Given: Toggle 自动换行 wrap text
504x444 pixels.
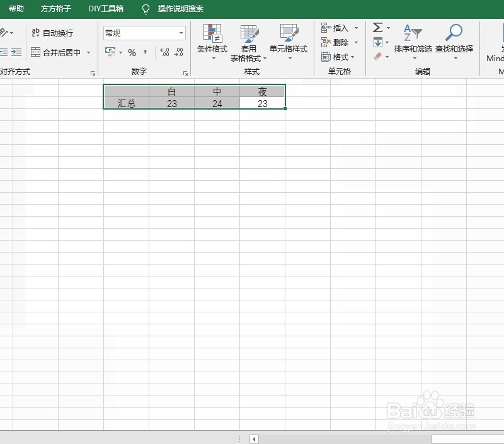Looking at the screenshot, I should (x=52, y=33).
